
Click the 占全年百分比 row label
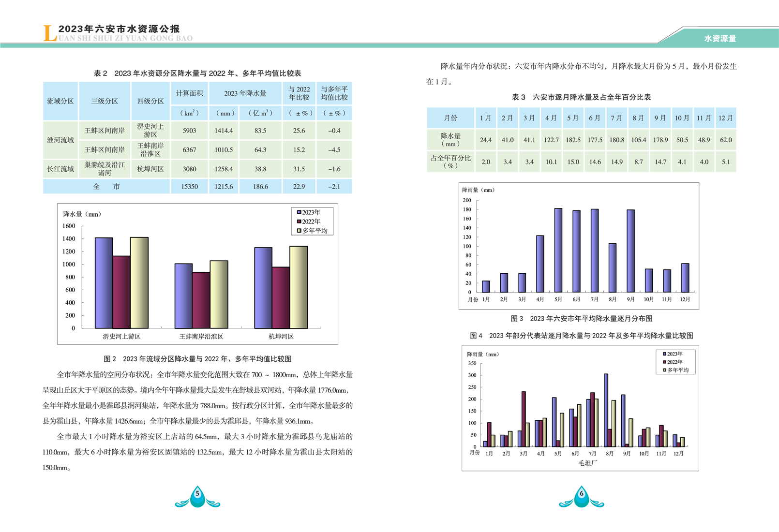(x=450, y=162)
